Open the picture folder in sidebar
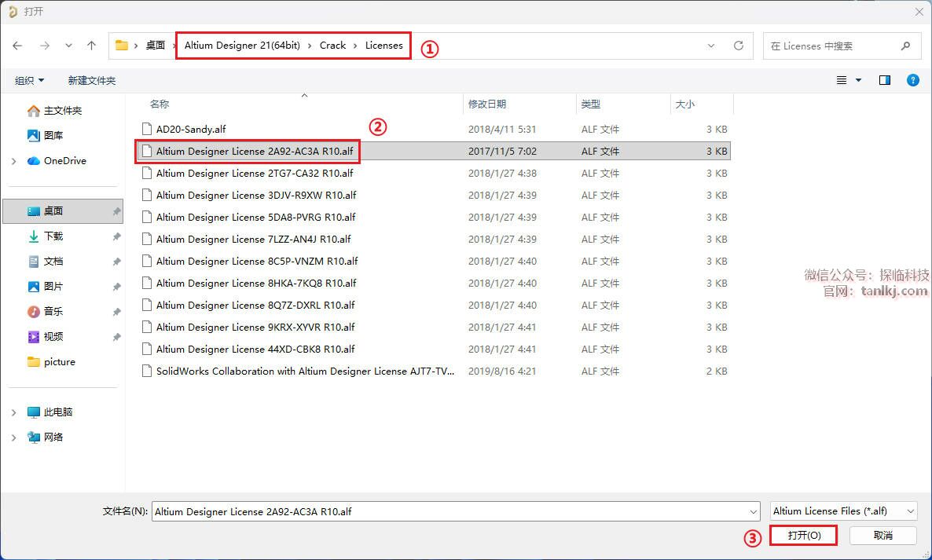932x560 pixels. 52,361
